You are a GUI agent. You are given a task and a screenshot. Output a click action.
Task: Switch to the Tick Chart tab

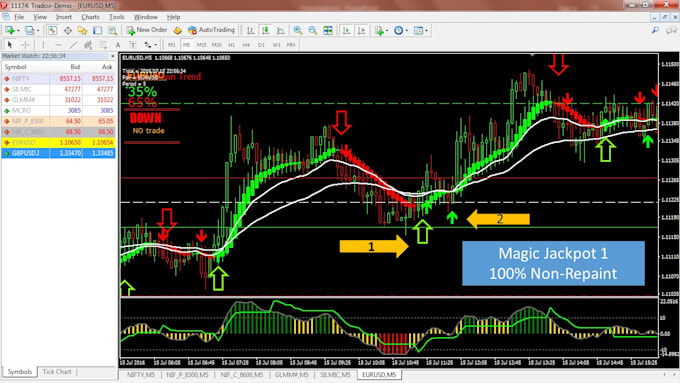coord(57,372)
